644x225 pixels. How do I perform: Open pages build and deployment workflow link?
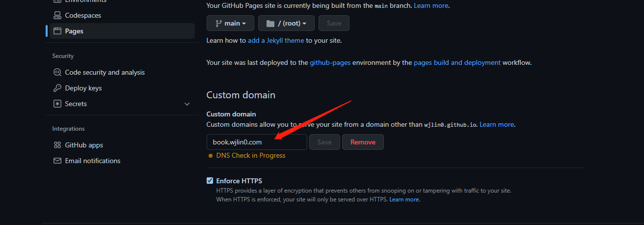(x=457, y=62)
